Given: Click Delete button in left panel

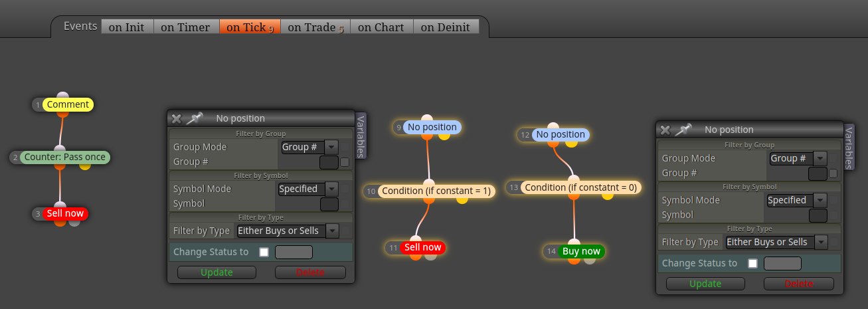Looking at the screenshot, I should pyautogui.click(x=310, y=272).
